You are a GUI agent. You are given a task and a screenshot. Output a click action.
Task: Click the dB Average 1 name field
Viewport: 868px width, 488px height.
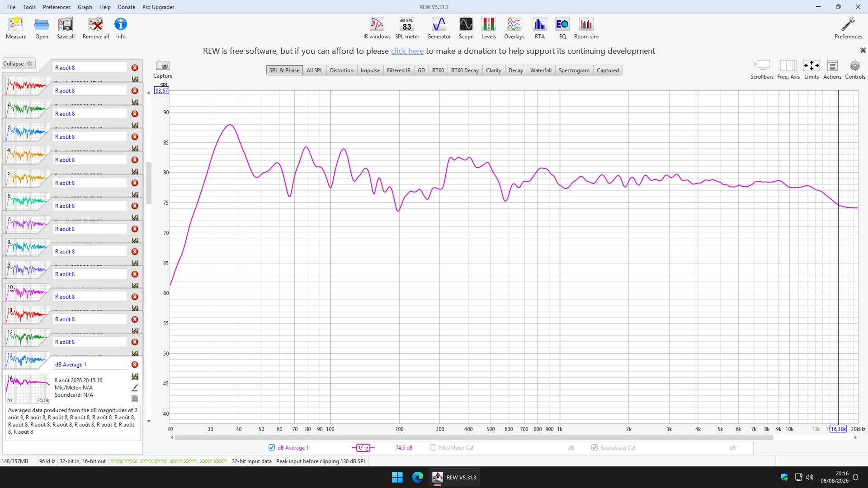(x=90, y=365)
